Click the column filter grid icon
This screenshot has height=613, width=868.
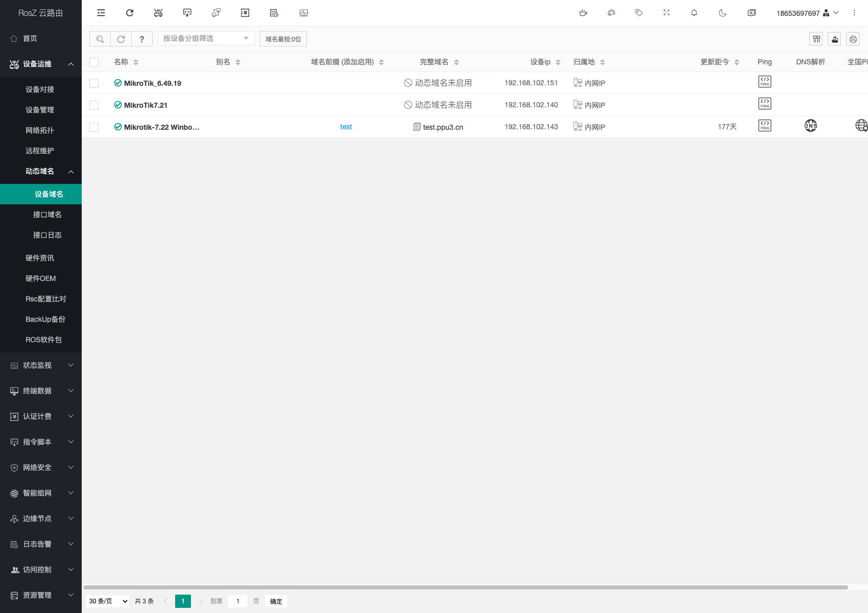click(816, 39)
